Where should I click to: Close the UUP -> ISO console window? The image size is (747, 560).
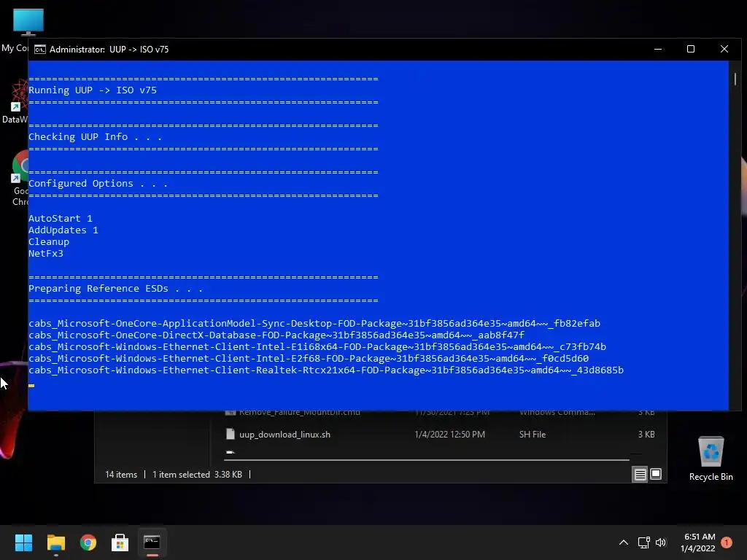coord(724,49)
